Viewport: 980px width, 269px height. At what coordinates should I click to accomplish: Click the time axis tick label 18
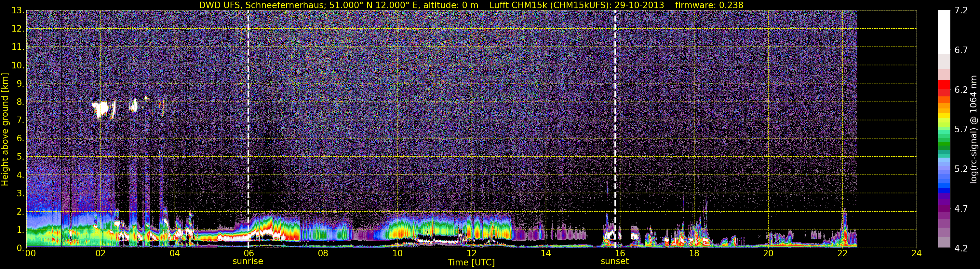(x=694, y=254)
